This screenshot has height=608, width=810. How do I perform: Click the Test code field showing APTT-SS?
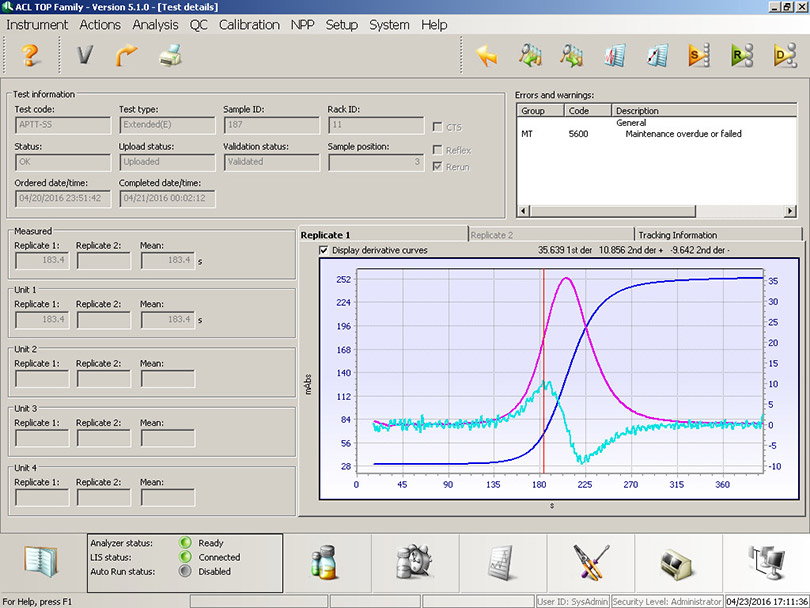pos(63,125)
